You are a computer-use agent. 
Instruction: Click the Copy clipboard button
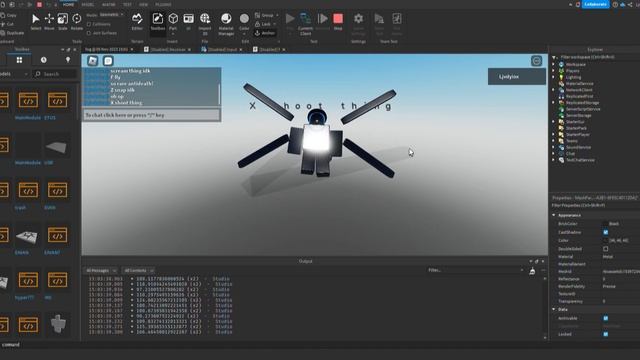[9, 16]
